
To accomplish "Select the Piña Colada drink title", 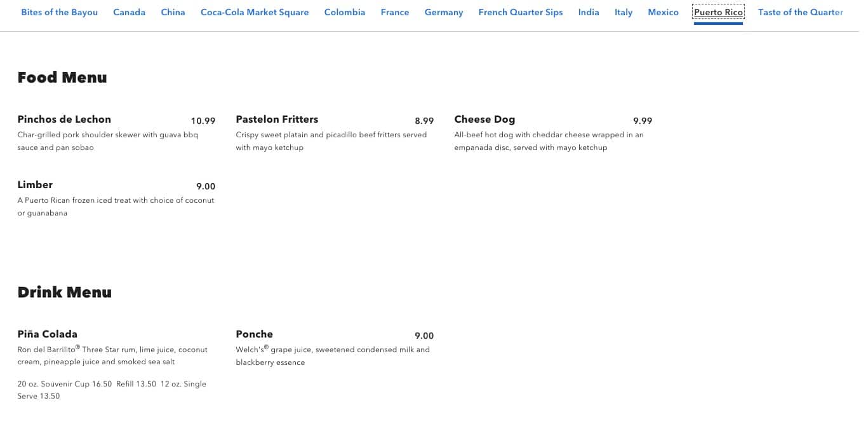I will (x=48, y=334).
